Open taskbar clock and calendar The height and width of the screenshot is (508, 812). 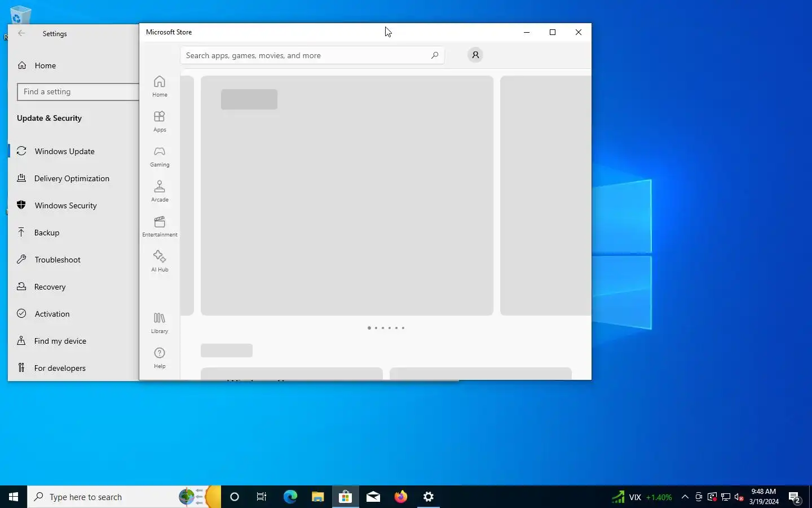(x=764, y=497)
